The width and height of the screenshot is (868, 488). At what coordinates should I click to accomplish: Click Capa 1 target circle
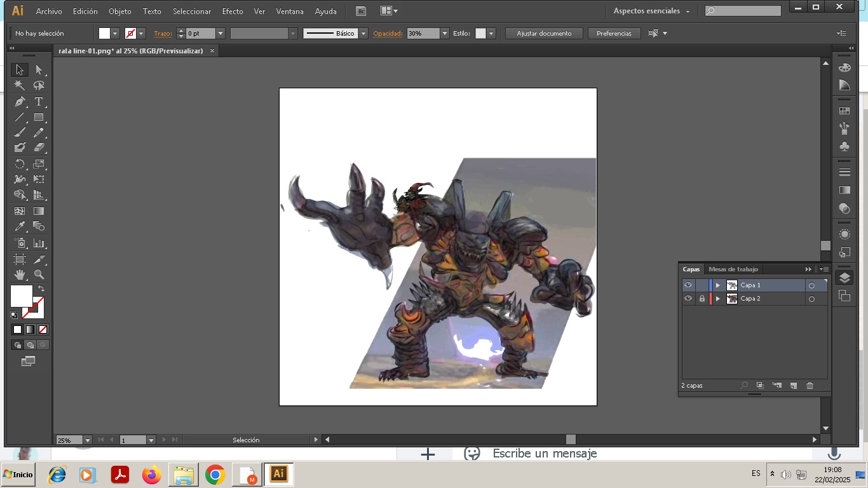click(811, 285)
